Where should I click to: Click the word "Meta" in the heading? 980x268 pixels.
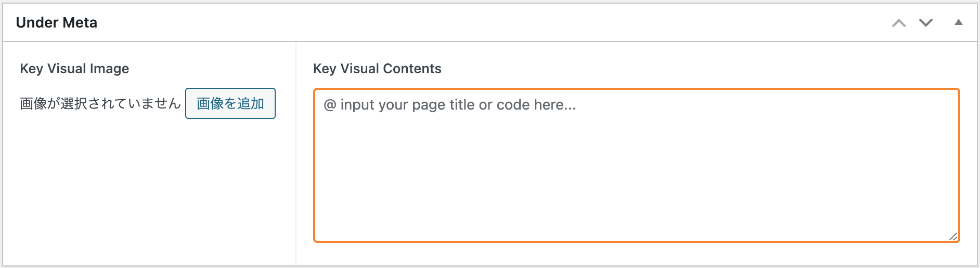[80, 23]
